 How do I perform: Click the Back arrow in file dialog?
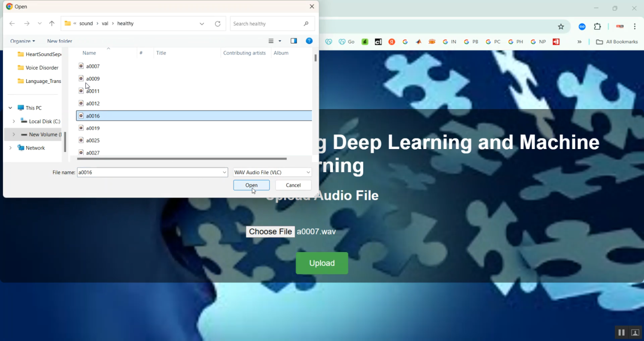12,24
